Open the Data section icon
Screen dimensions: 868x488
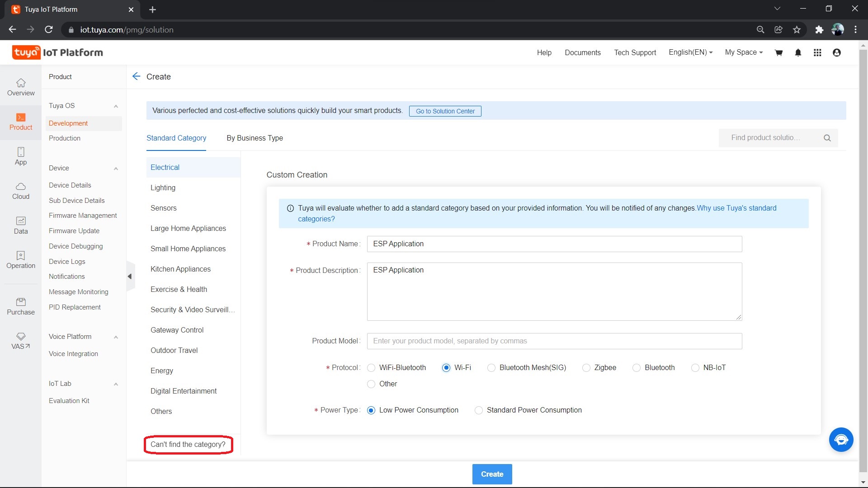pyautogui.click(x=21, y=221)
